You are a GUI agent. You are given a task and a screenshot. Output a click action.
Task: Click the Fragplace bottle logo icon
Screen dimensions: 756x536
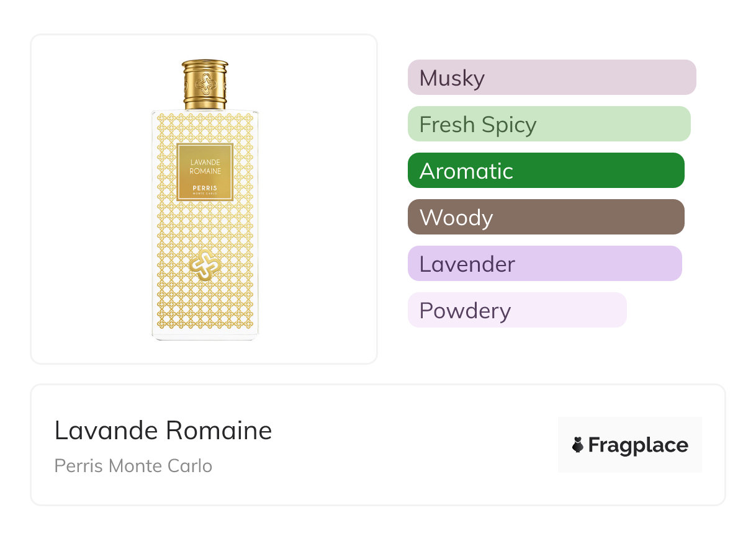578,445
